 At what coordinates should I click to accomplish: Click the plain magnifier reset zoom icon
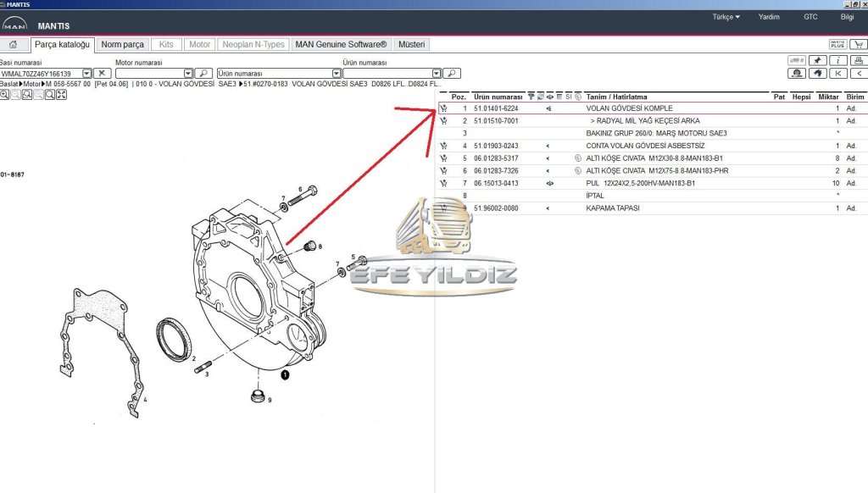(50, 95)
